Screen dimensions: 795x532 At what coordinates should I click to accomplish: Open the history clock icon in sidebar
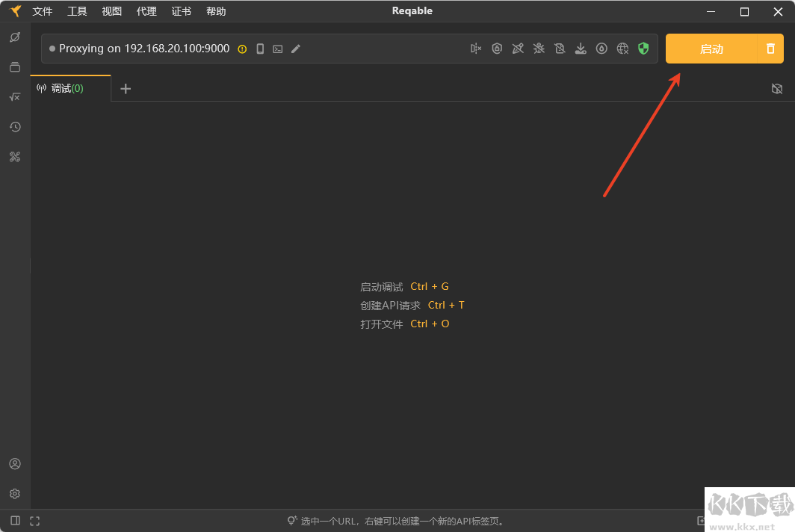pos(15,127)
